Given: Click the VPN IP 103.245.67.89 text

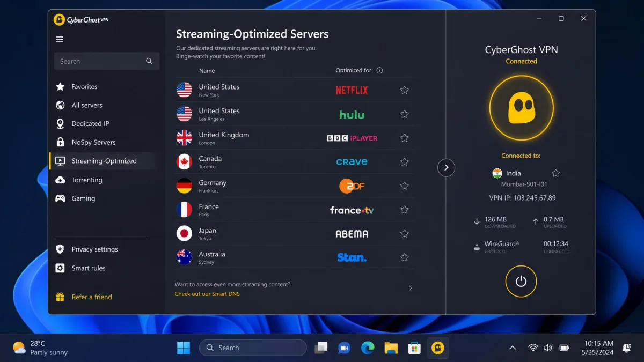Looking at the screenshot, I should pos(521,198).
